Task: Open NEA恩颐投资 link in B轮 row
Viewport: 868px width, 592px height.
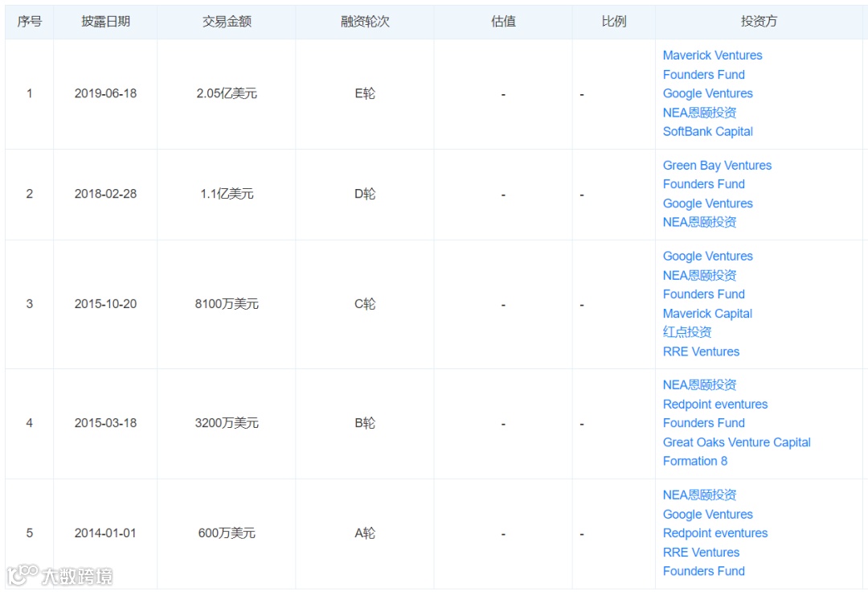Action: [699, 384]
